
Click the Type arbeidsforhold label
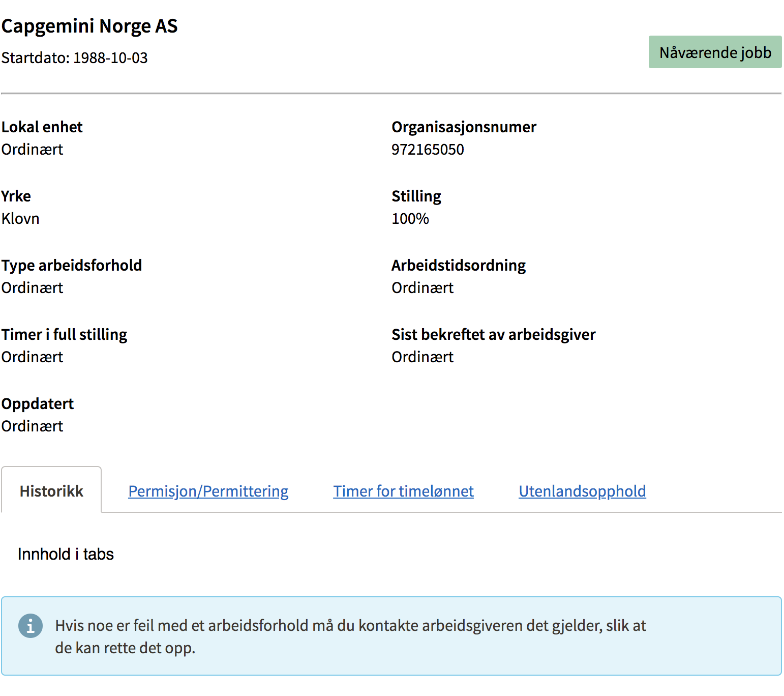pyautogui.click(x=72, y=266)
